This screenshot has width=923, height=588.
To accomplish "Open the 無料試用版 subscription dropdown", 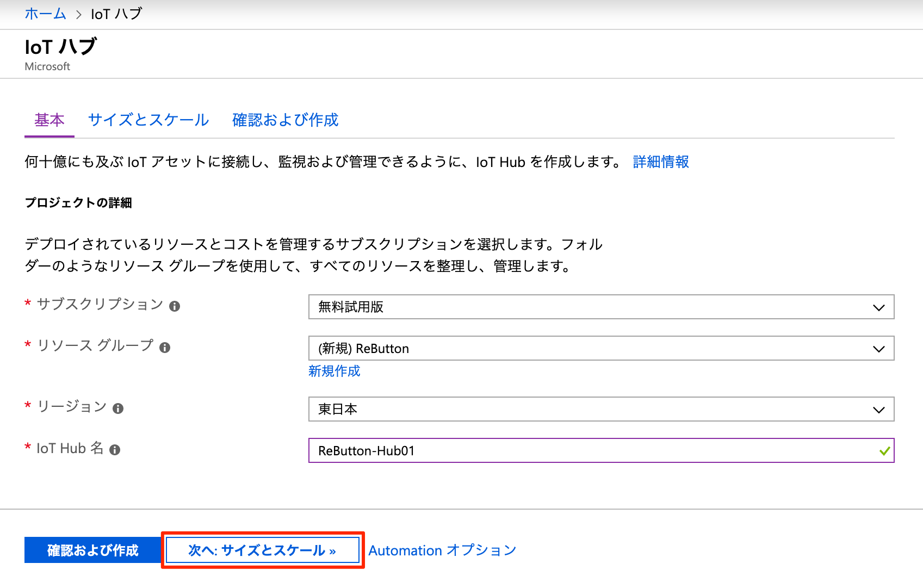I will 601,307.
